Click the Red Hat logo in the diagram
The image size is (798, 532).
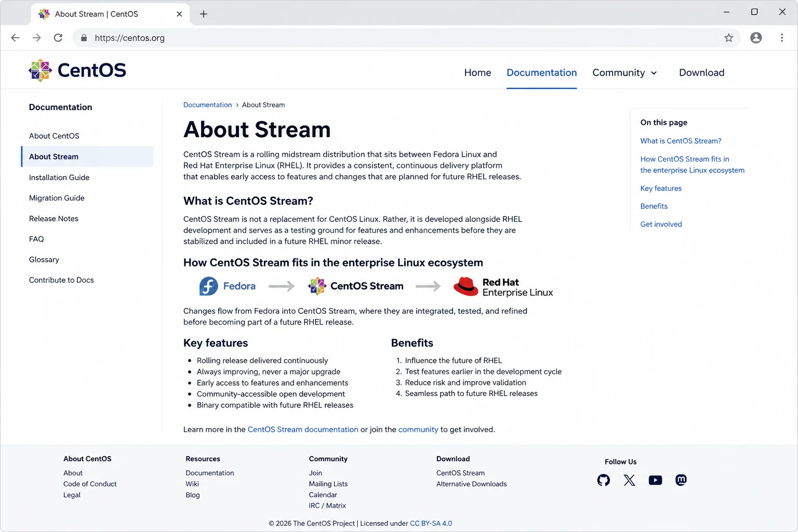[503, 287]
